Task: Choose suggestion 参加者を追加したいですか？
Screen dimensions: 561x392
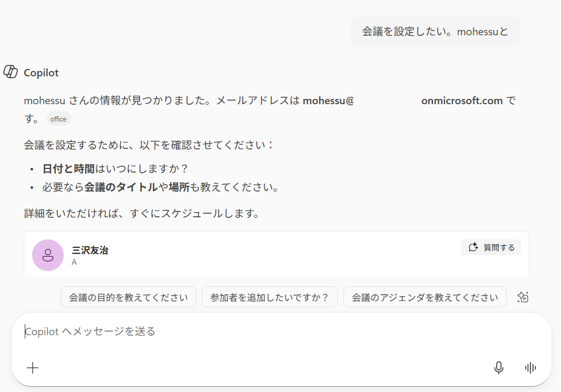Action: (270, 297)
